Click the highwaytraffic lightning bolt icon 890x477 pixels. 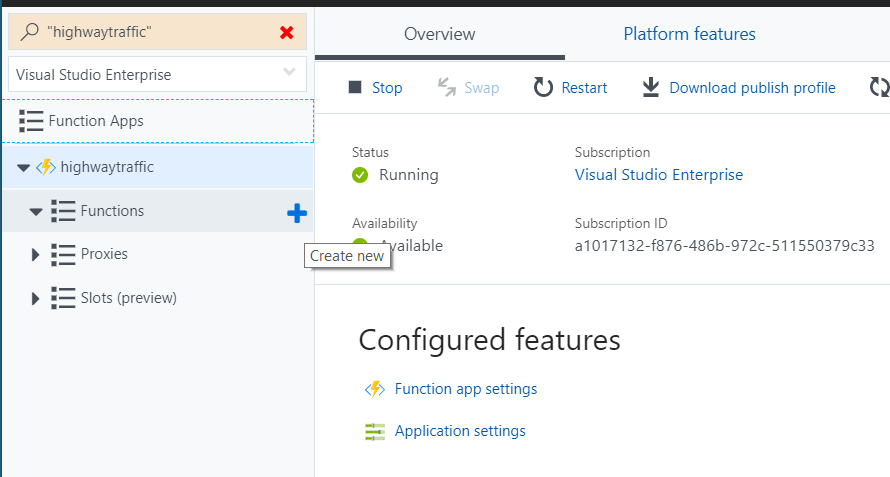pyautogui.click(x=45, y=168)
